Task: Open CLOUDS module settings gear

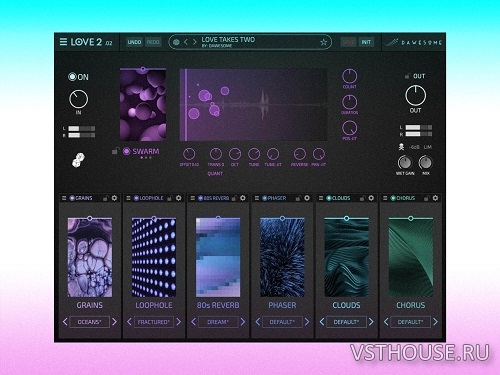Action: point(371,198)
